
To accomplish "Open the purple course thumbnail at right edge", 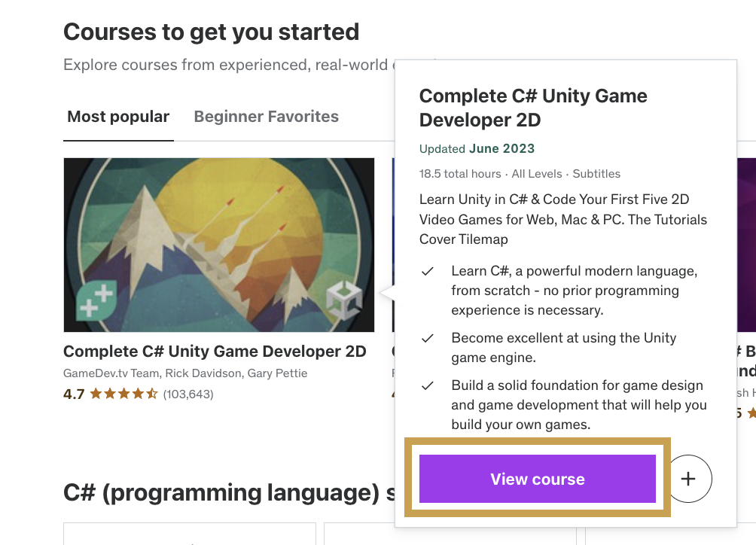I will pyautogui.click(x=745, y=245).
